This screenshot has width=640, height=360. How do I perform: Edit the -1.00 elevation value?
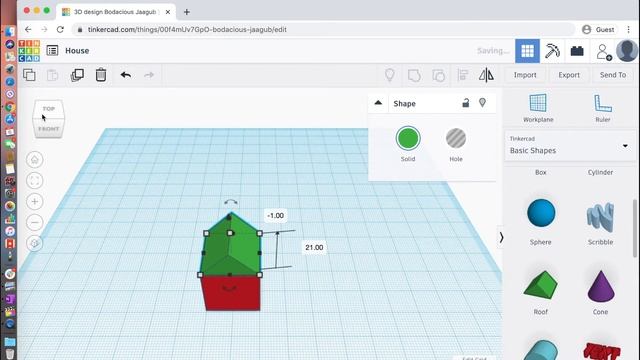[x=276, y=216]
